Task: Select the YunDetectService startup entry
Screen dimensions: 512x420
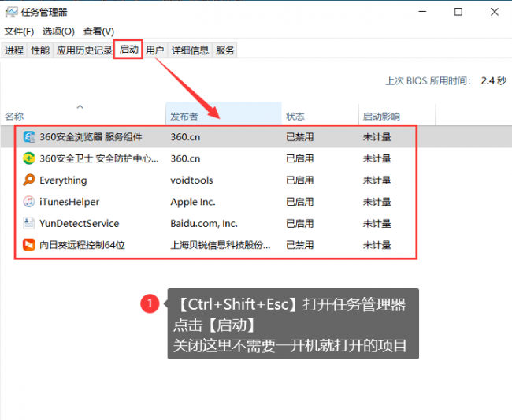Action: point(80,223)
